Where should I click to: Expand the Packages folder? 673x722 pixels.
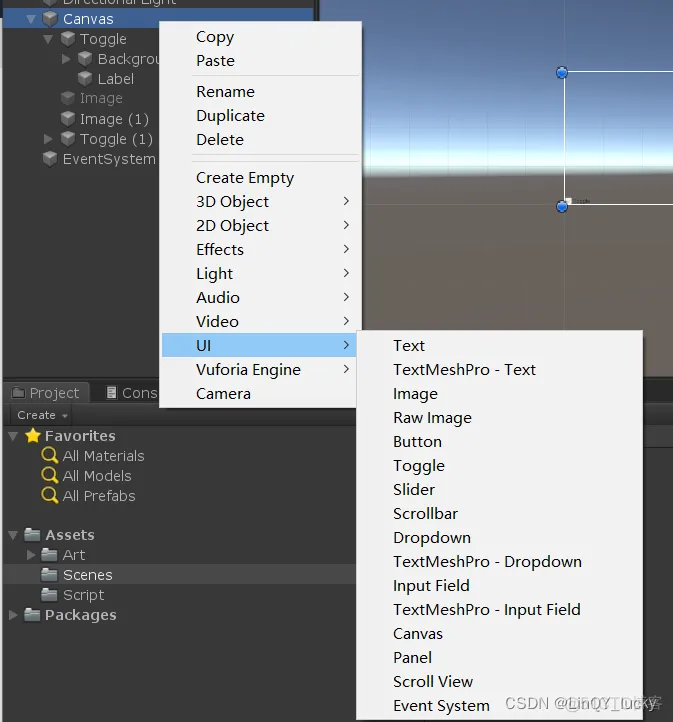pos(13,615)
